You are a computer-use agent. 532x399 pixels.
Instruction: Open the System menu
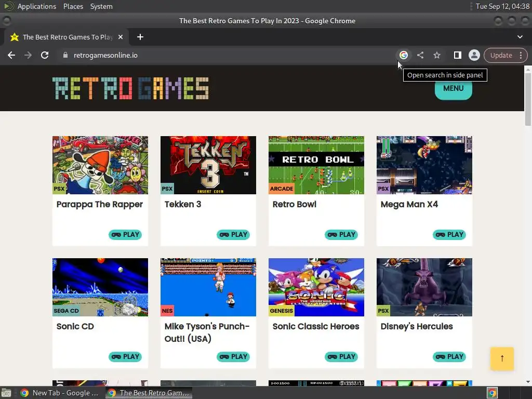pos(101,6)
